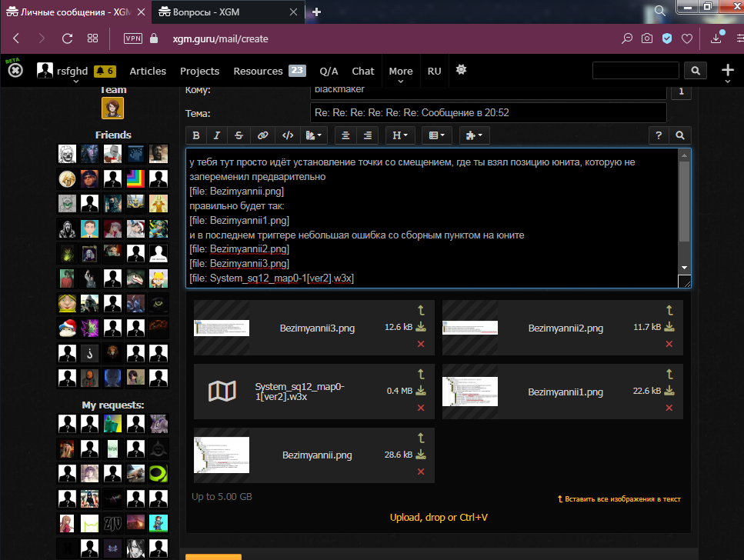This screenshot has height=560, width=744.
Task: Open browser downloads panel
Action: pyautogui.click(x=716, y=38)
